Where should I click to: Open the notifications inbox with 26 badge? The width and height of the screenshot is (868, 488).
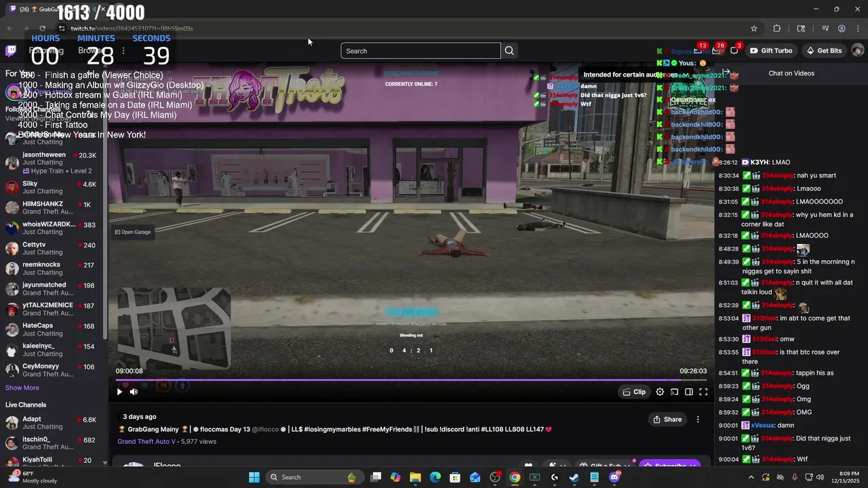point(716,50)
